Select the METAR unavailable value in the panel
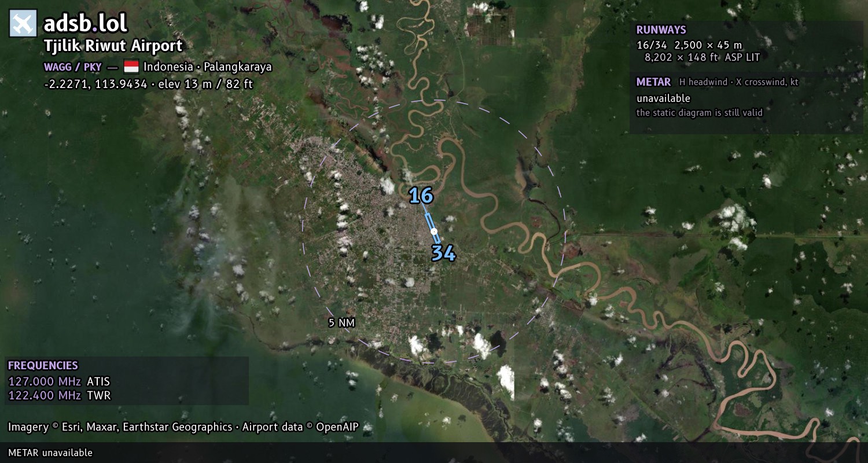This screenshot has width=868, height=463. pyautogui.click(x=663, y=98)
